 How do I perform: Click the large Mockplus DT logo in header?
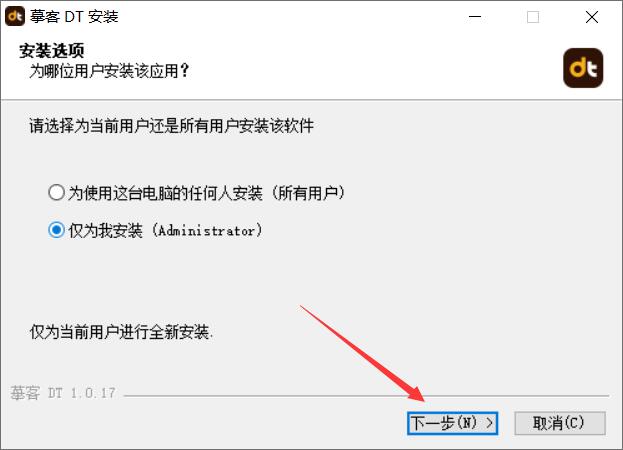583,68
